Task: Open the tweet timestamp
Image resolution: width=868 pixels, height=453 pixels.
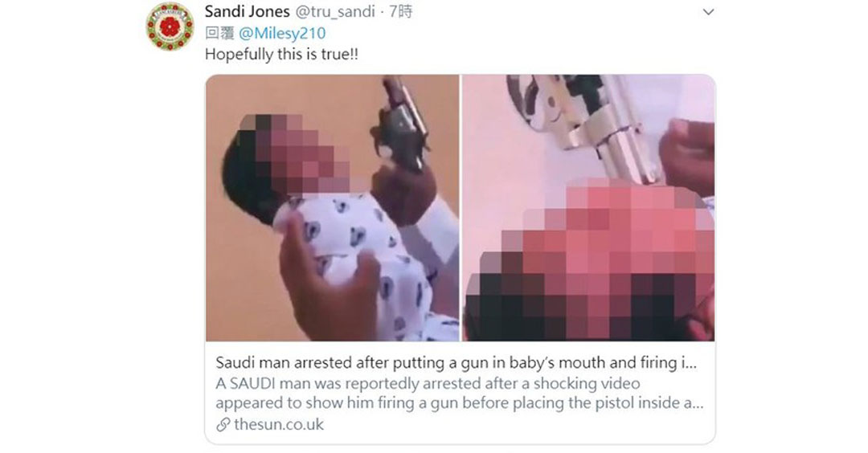Action: [x=400, y=11]
